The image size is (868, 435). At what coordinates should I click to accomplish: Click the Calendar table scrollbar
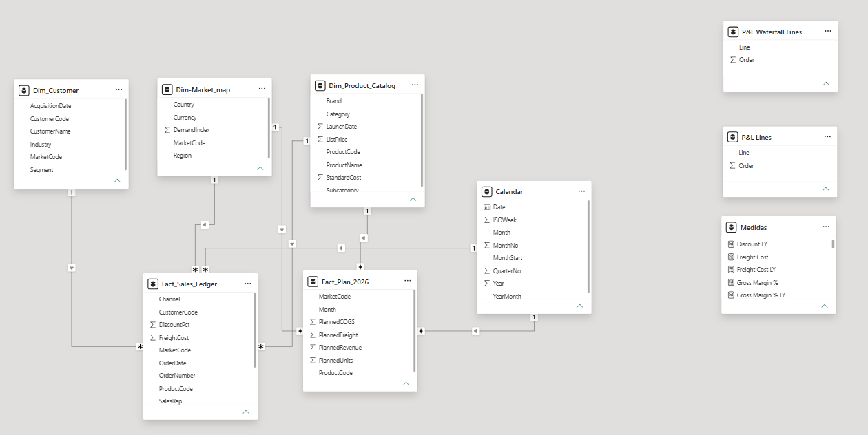tap(588, 246)
